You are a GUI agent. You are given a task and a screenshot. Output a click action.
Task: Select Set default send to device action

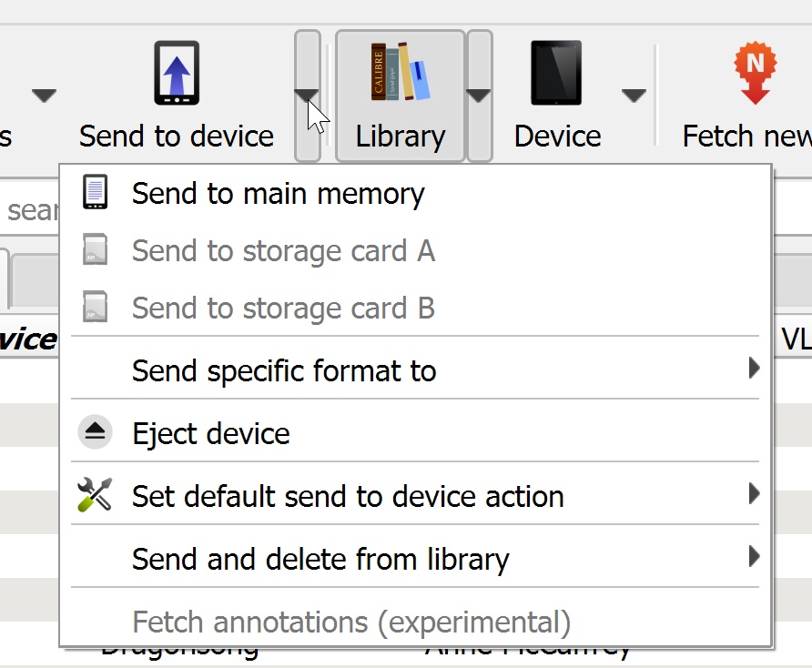[348, 496]
